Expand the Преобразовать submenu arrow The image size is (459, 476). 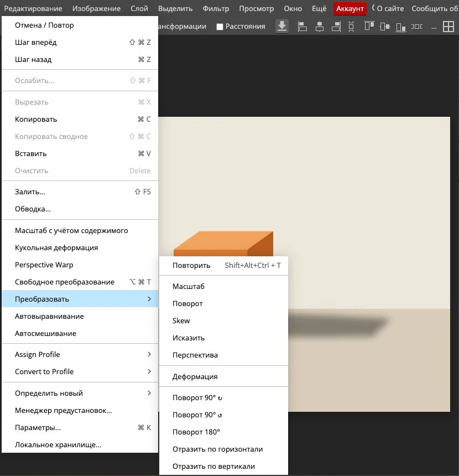(x=149, y=299)
